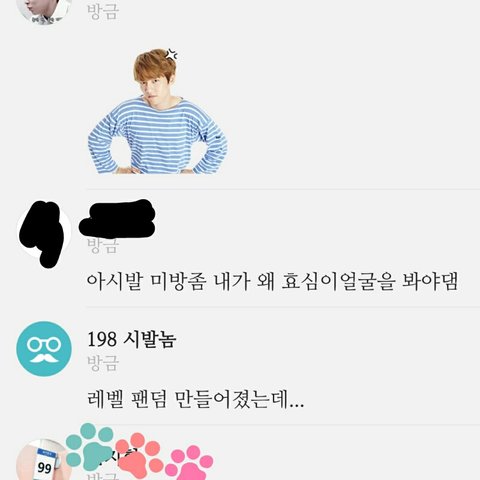This screenshot has height=480, width=480.
Task: Select the coral paw print sticker
Action: click(x=137, y=457)
